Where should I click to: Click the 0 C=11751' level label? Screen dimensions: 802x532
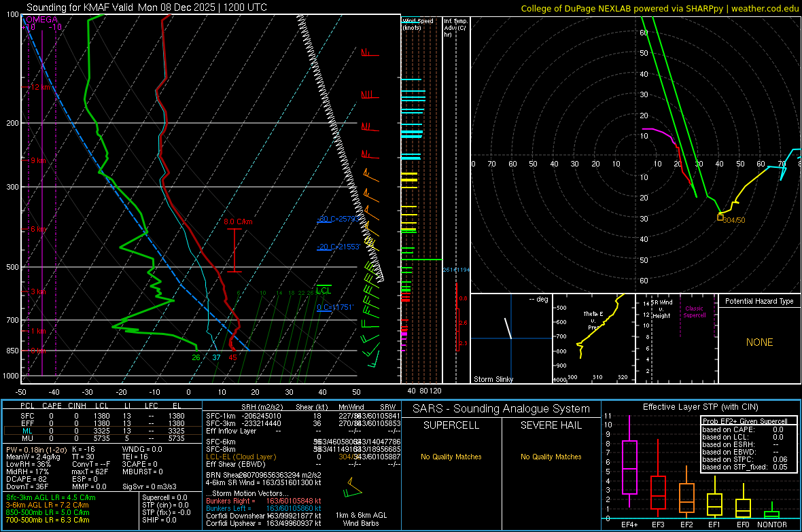click(x=335, y=307)
